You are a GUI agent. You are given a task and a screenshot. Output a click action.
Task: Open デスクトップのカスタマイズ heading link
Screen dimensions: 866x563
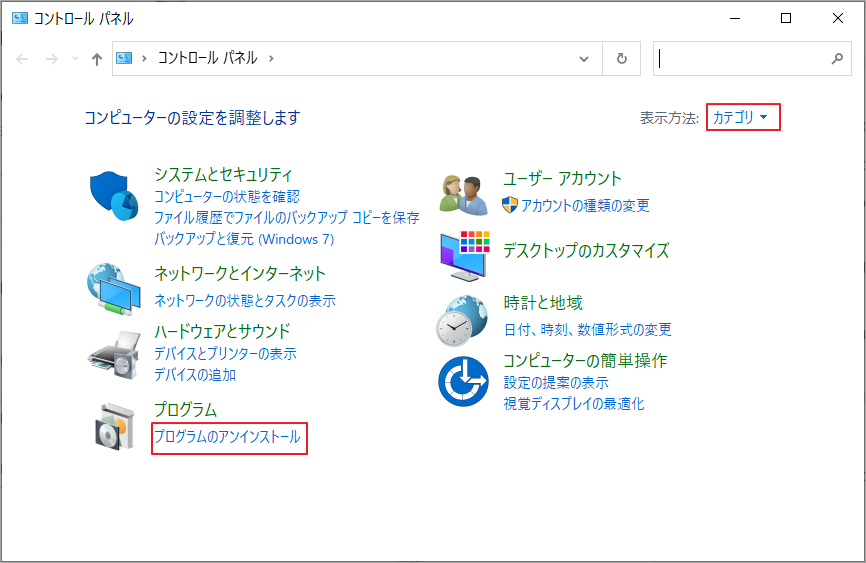586,251
